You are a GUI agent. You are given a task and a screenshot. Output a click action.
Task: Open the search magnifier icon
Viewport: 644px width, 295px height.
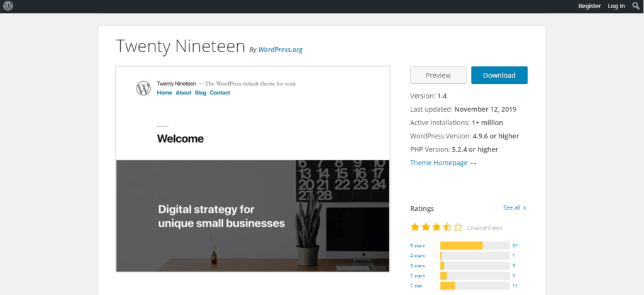tap(636, 6)
